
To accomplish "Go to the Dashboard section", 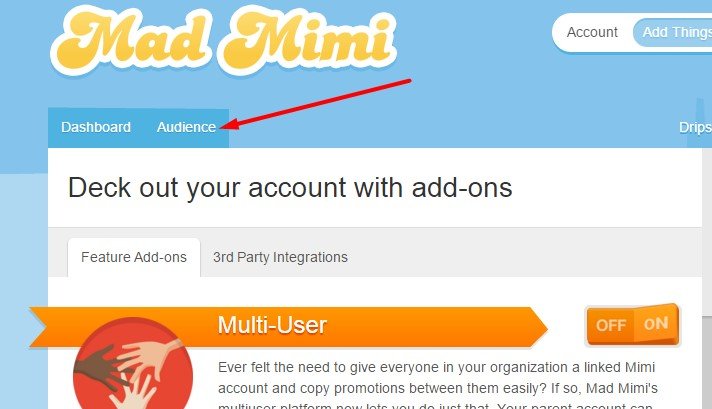I will click(96, 127).
